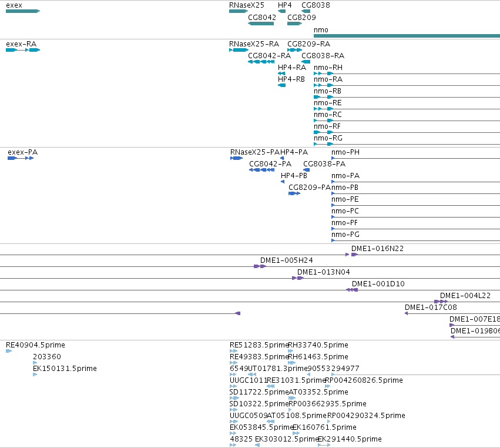
Task: Select the HP4 gene arrow
Action: (x=281, y=11)
